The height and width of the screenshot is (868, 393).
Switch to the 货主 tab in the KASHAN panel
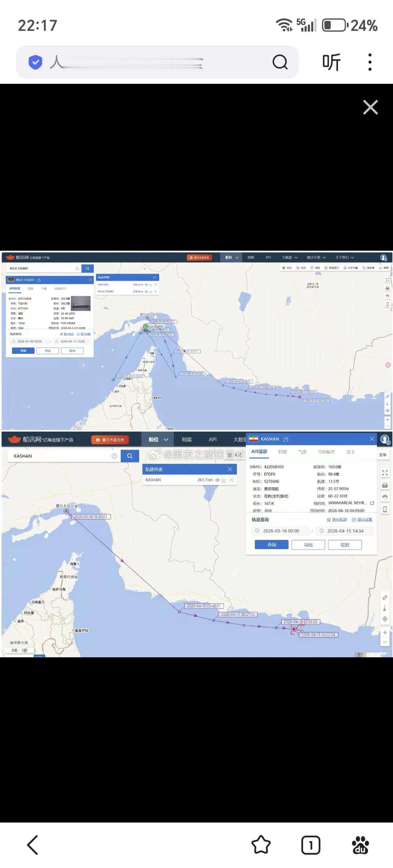click(x=350, y=452)
